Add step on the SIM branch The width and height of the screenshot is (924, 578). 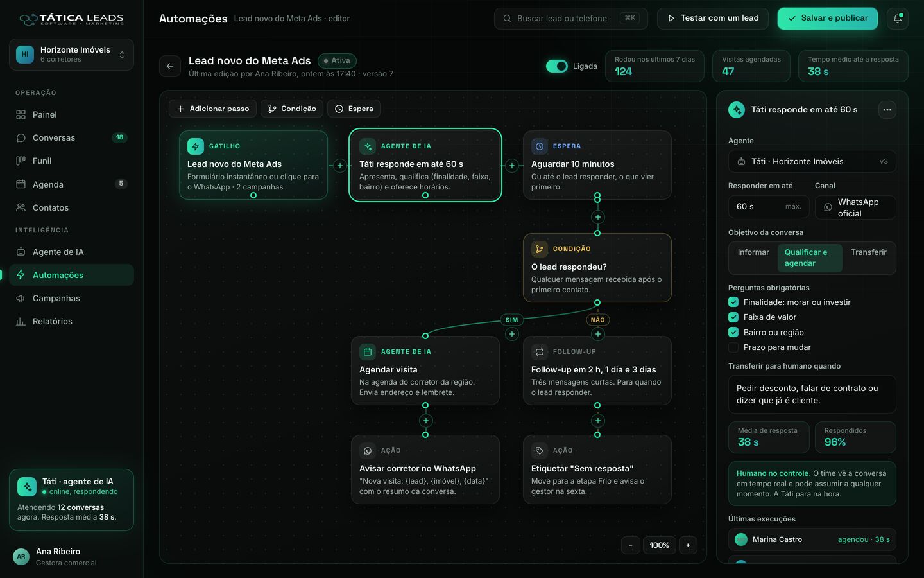(511, 334)
